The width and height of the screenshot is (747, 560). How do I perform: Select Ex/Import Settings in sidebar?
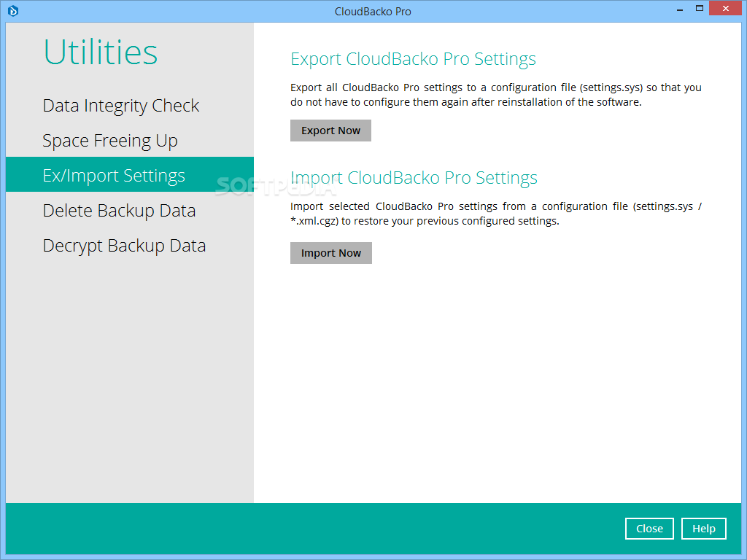coord(130,174)
